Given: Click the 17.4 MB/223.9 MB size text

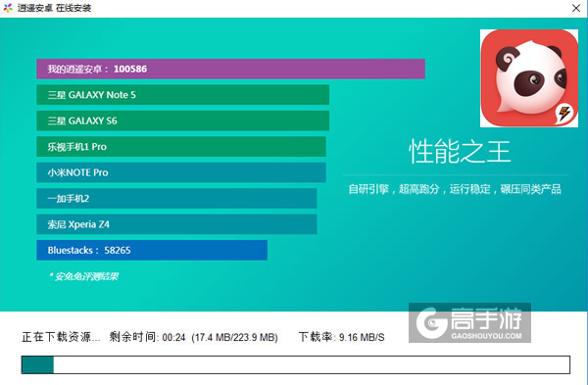Looking at the screenshot, I should click(x=234, y=338).
